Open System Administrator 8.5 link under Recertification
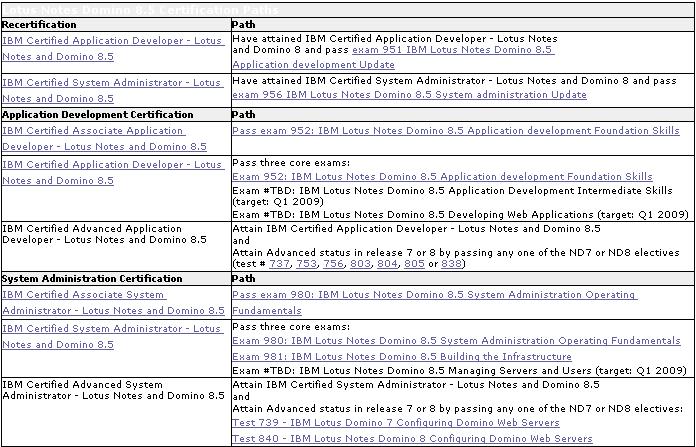 click(112, 91)
